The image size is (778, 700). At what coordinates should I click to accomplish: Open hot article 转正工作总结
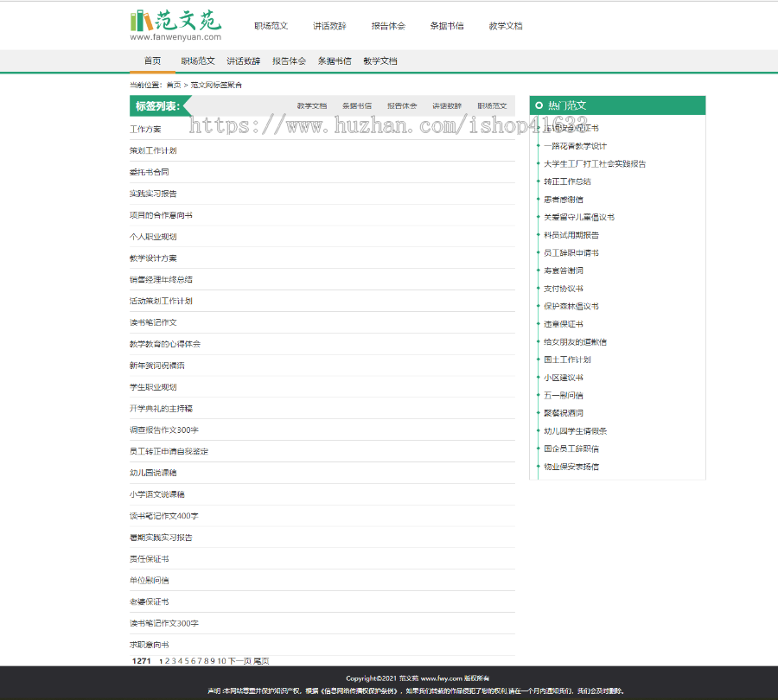point(567,181)
